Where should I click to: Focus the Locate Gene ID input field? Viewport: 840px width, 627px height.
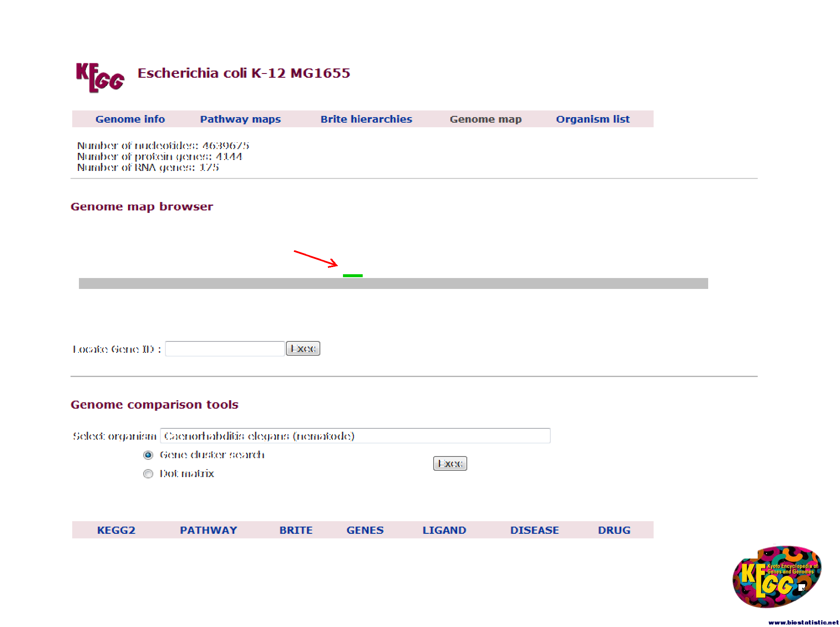click(x=225, y=349)
